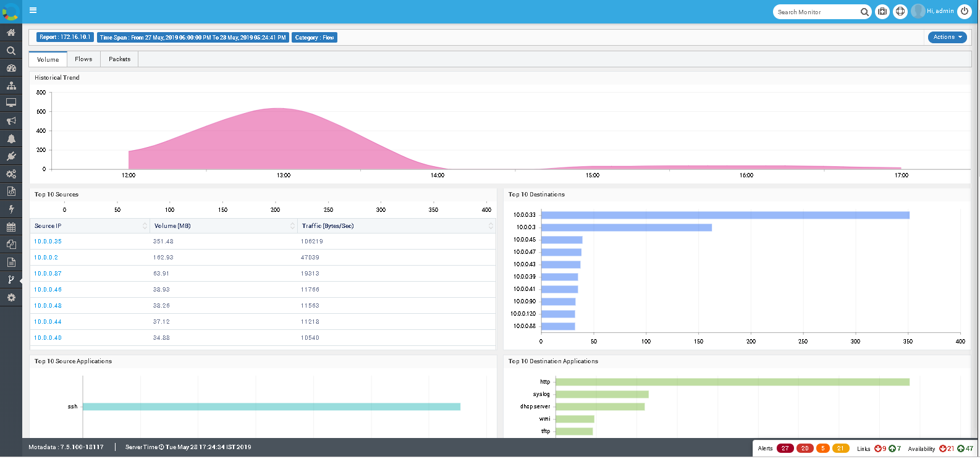Sort table by Source IP column
This screenshot has height=459, width=980.
(x=90, y=226)
